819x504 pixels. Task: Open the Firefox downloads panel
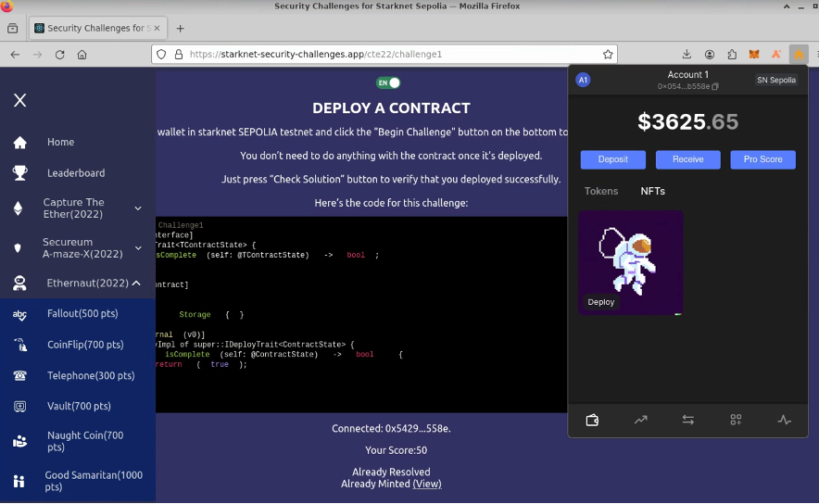687,55
